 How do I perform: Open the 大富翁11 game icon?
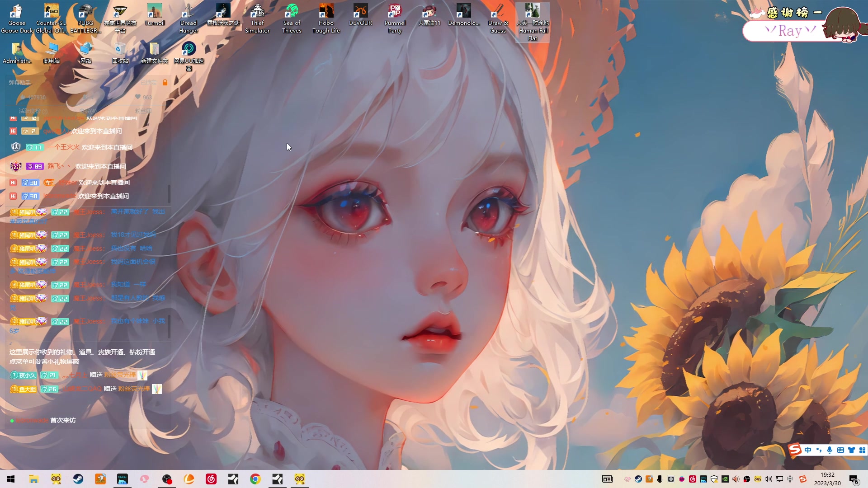[429, 15]
